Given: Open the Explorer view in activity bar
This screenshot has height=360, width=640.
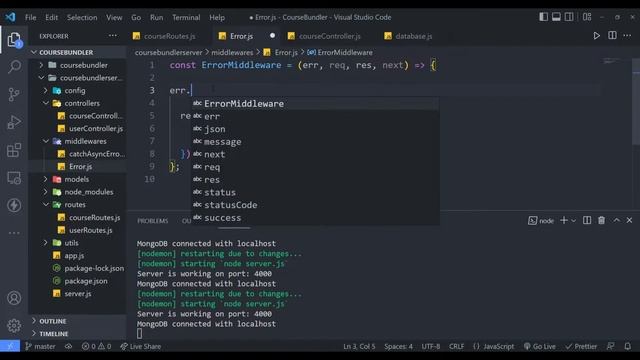Looking at the screenshot, I should [14, 40].
